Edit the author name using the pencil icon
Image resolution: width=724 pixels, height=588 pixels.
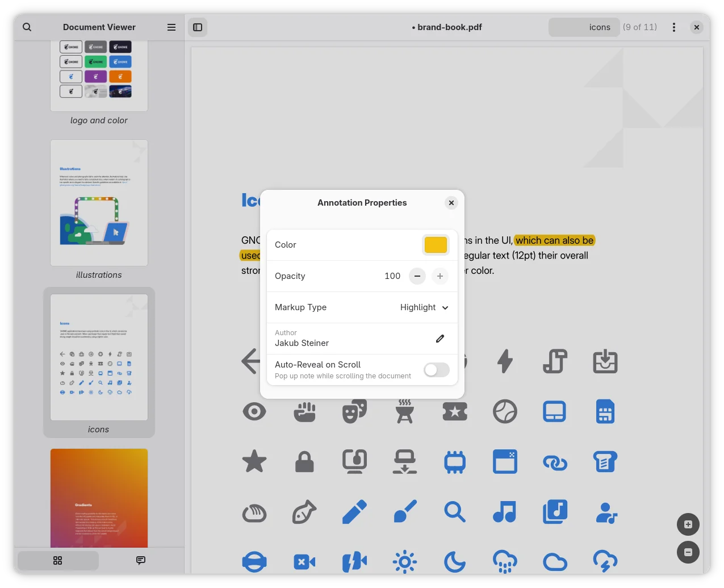coord(440,338)
